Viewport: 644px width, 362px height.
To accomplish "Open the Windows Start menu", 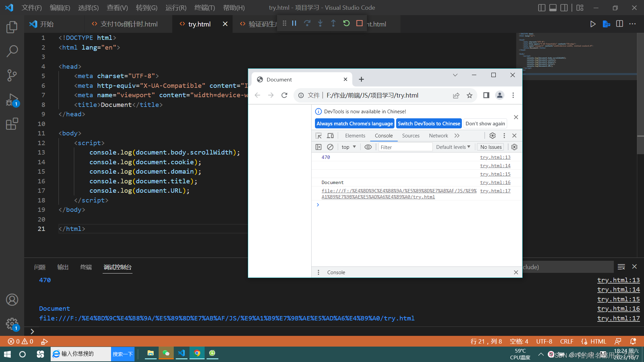I will 7,354.
